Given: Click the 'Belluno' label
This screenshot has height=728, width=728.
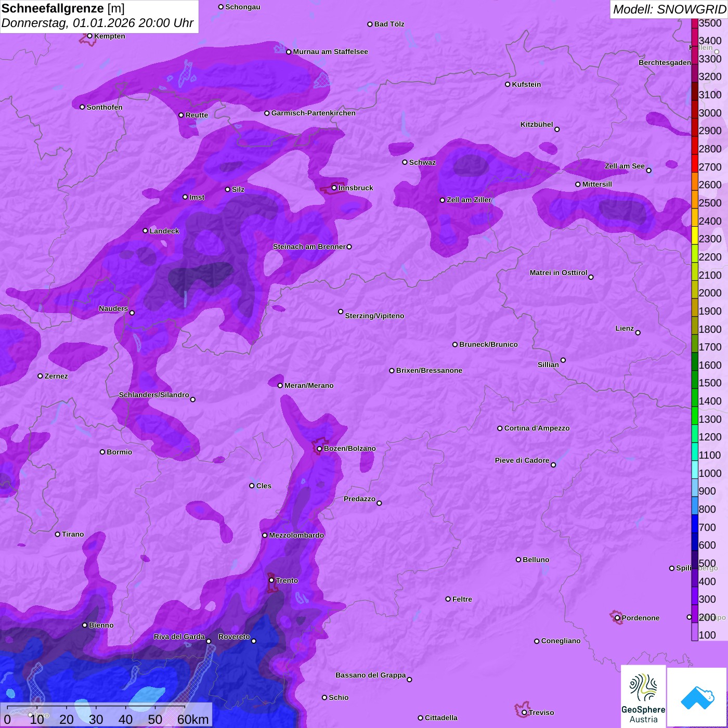Looking at the screenshot, I should (536, 560).
